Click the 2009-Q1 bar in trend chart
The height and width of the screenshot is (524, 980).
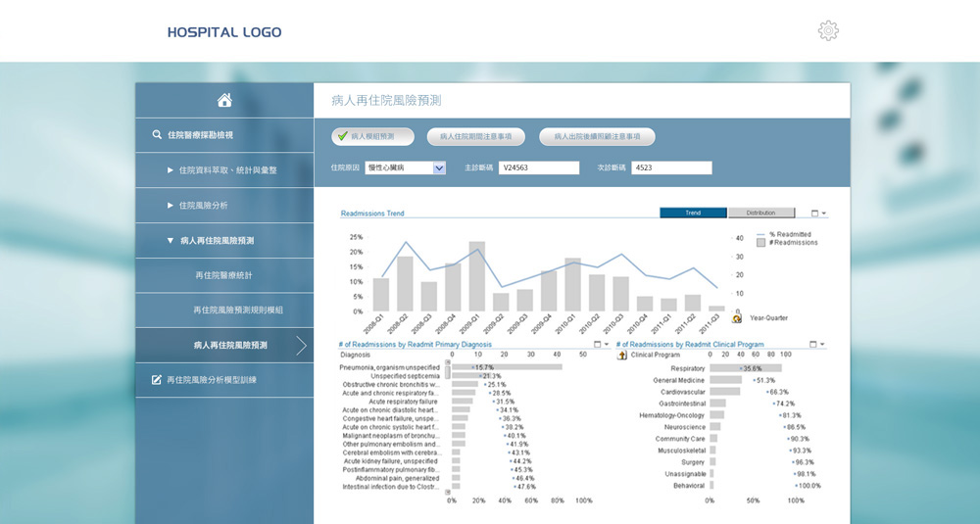tap(477, 276)
